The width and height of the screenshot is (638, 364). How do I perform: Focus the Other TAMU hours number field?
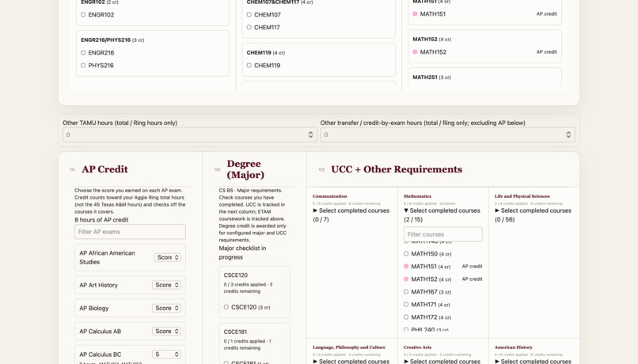(190, 135)
